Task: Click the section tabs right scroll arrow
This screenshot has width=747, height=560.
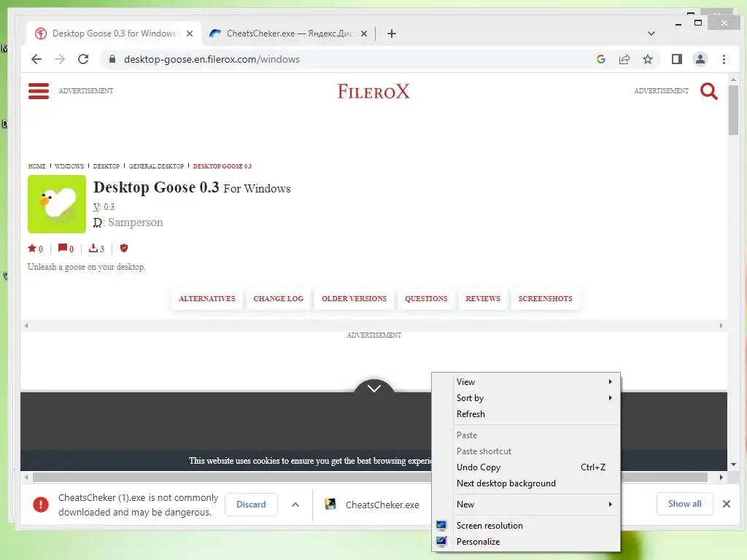Action: (x=721, y=326)
